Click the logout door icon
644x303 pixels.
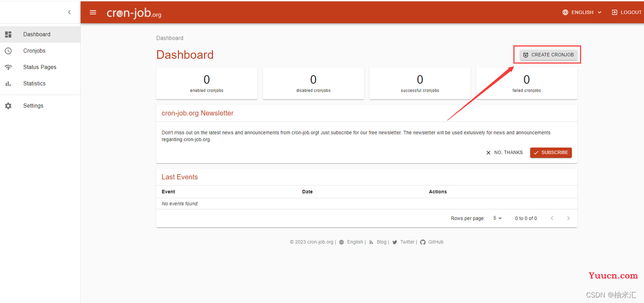click(614, 13)
